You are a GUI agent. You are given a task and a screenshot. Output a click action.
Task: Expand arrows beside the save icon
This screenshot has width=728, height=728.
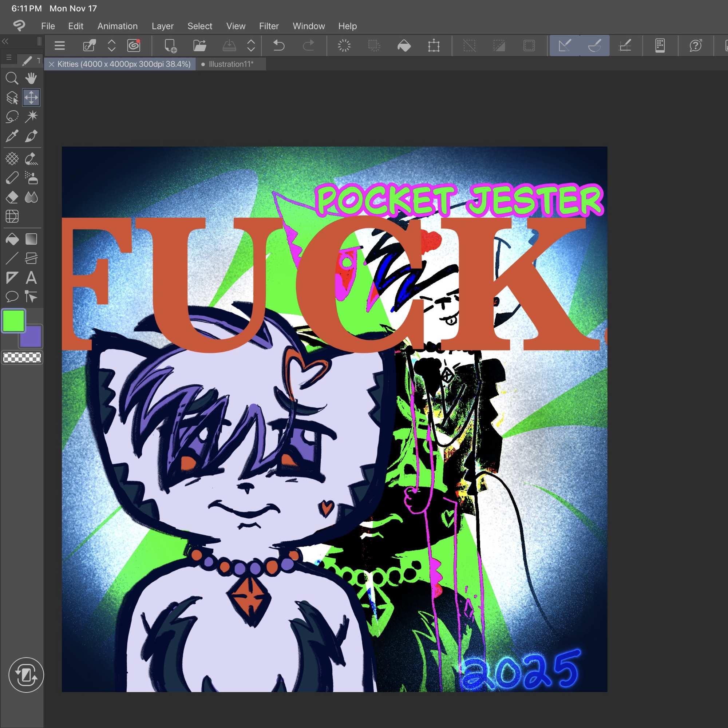251,45
